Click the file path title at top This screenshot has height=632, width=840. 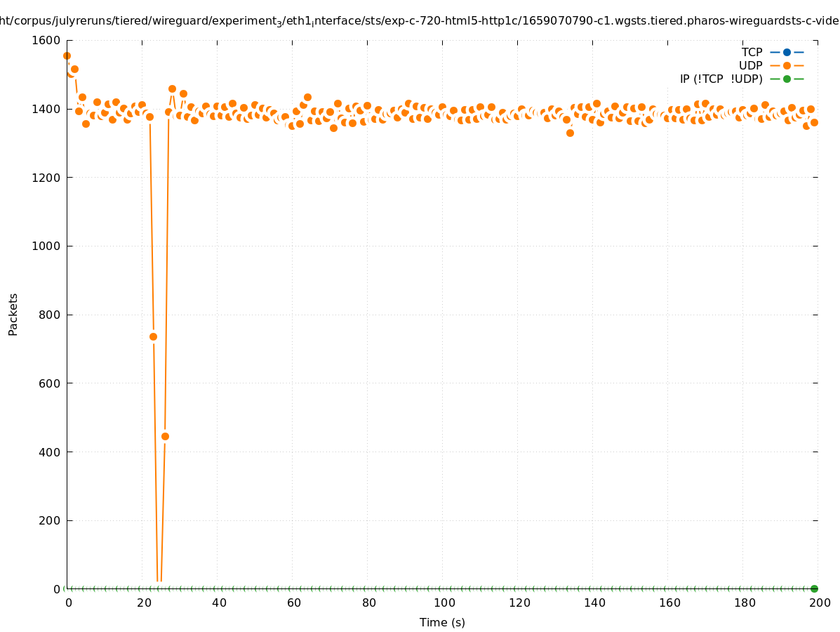[420, 21]
